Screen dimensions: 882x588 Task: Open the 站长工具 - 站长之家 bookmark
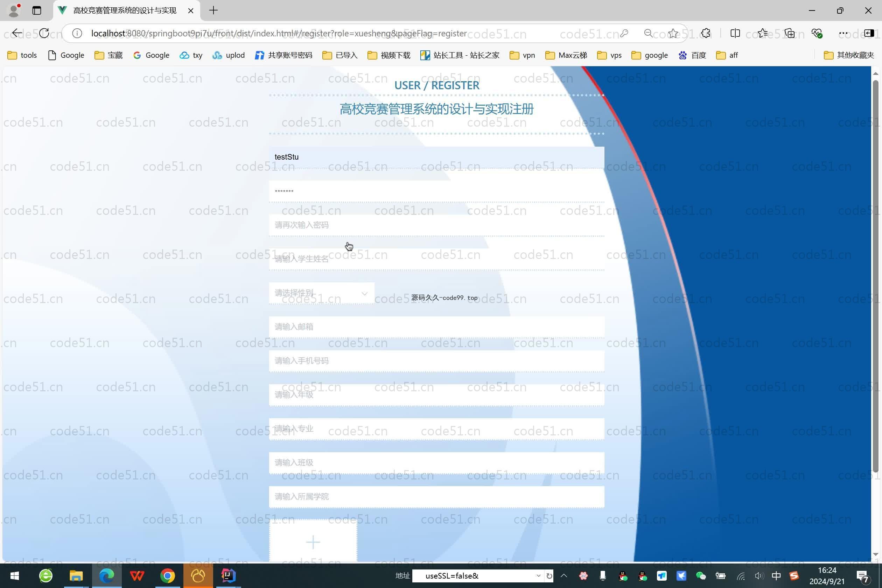tap(460, 55)
